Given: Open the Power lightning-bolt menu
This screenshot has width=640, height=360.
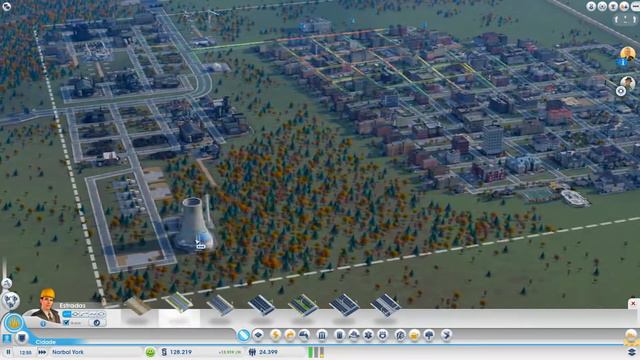Looking at the screenshot, I should click(x=276, y=335).
